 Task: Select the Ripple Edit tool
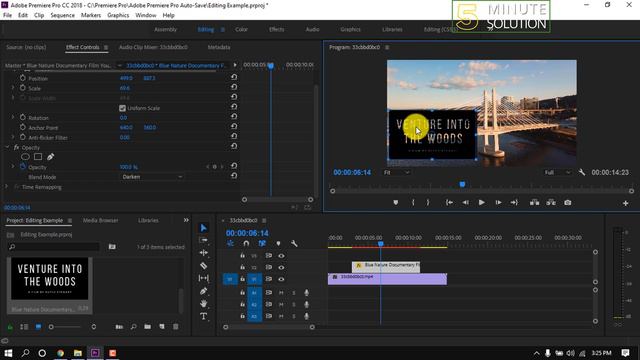coord(203,253)
